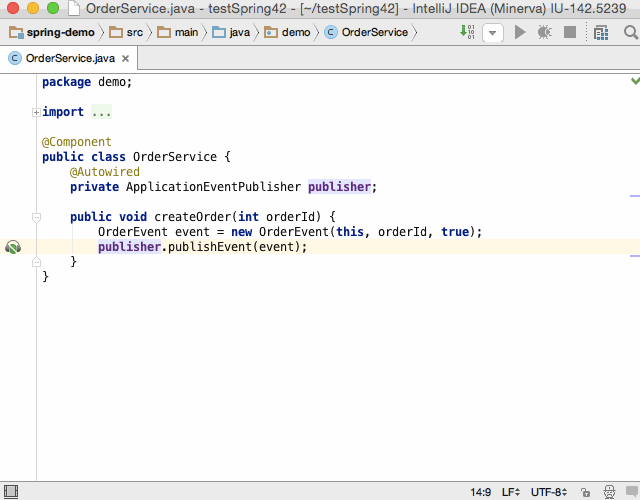
Task: Select the OrderService class breadcrumb
Action: click(366, 32)
